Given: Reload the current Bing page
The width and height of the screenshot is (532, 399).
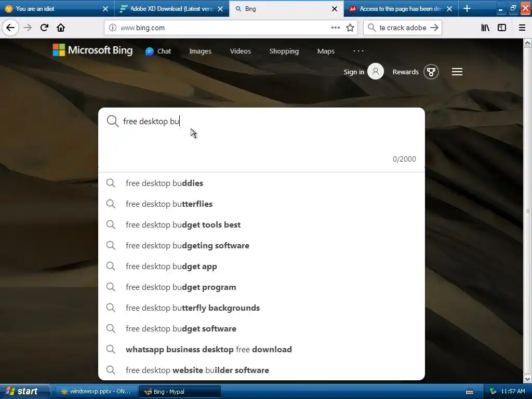Looking at the screenshot, I should [x=44, y=28].
